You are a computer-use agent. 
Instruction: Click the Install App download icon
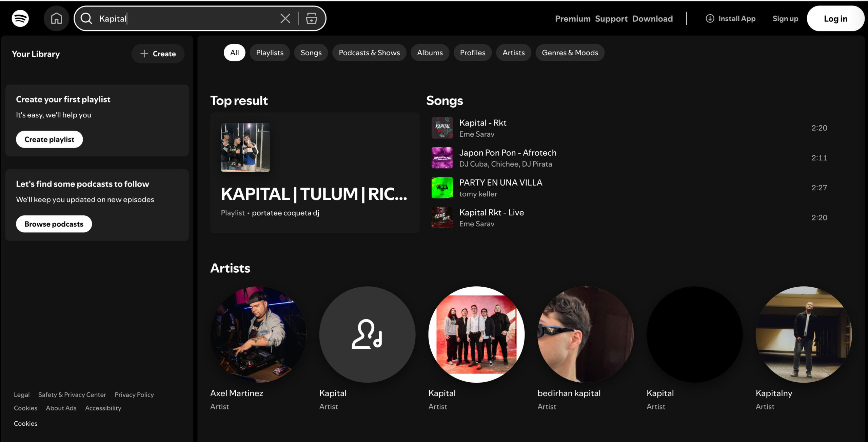click(x=710, y=18)
